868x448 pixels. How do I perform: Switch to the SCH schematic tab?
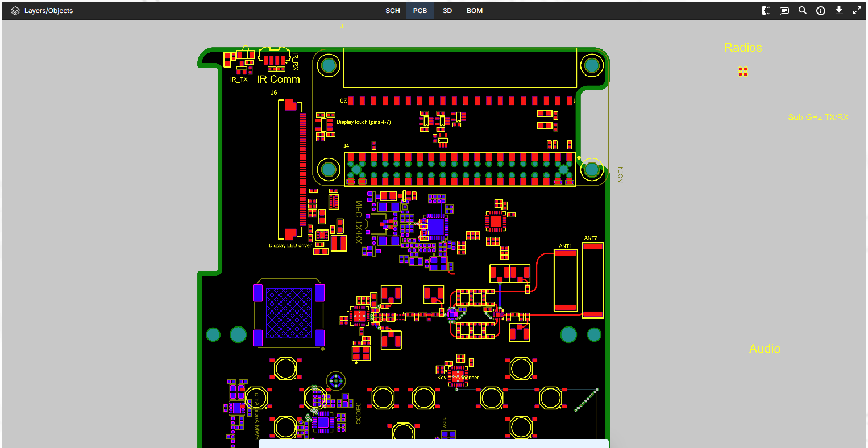[392, 11]
